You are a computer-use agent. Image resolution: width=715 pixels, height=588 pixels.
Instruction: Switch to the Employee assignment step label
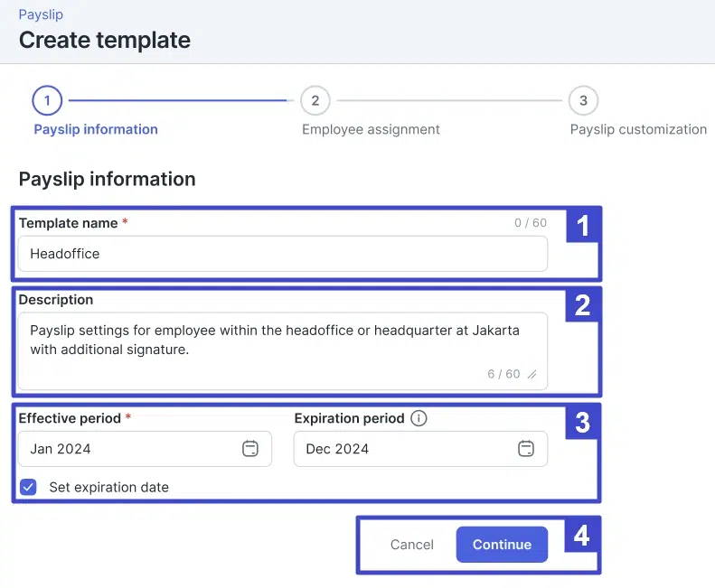tap(371, 129)
